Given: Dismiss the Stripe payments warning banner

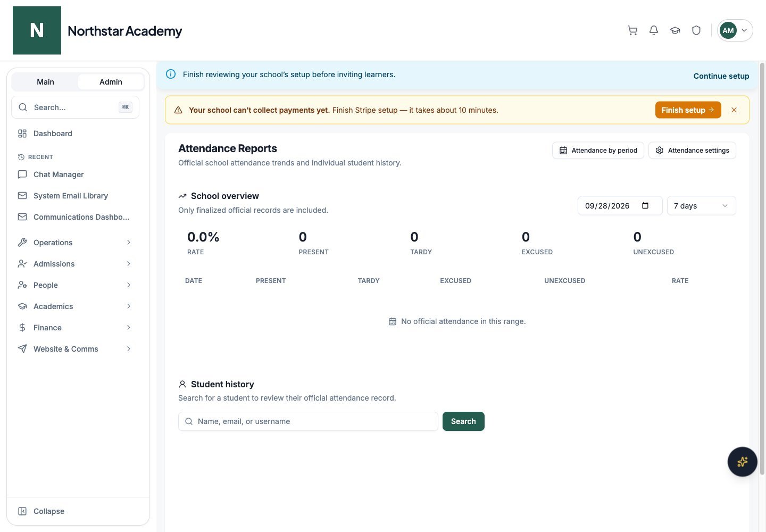Looking at the screenshot, I should 734,110.
